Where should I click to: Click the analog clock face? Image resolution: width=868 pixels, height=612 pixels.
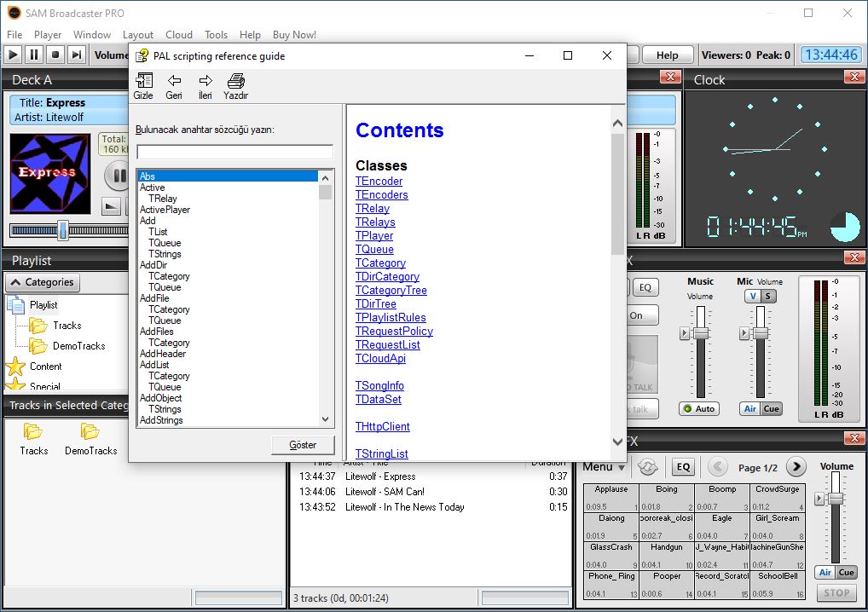(x=775, y=149)
